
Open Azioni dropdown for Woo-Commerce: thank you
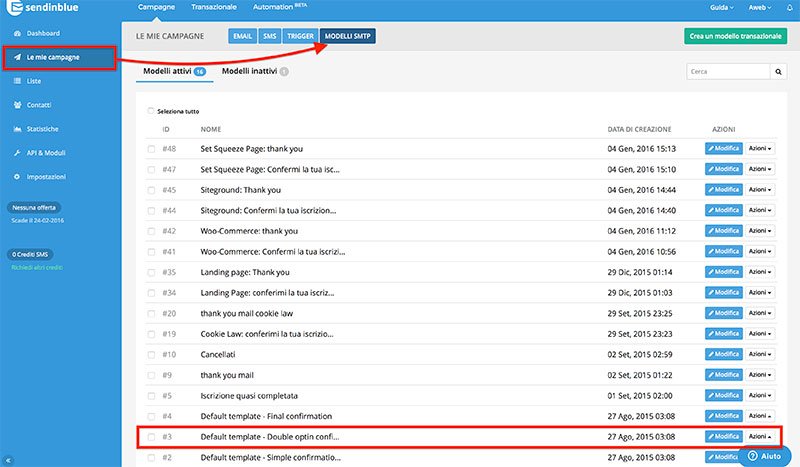pos(760,231)
